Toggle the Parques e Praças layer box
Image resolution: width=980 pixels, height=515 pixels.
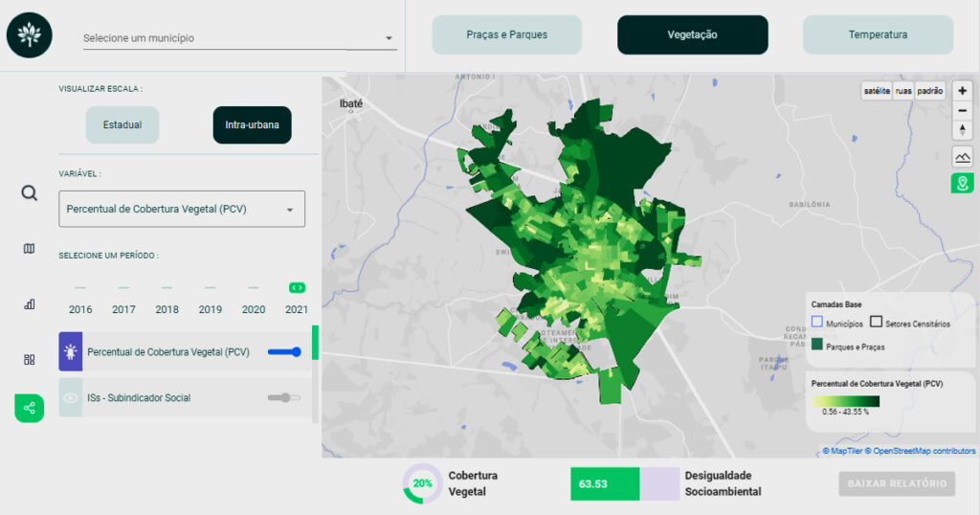[x=817, y=345]
